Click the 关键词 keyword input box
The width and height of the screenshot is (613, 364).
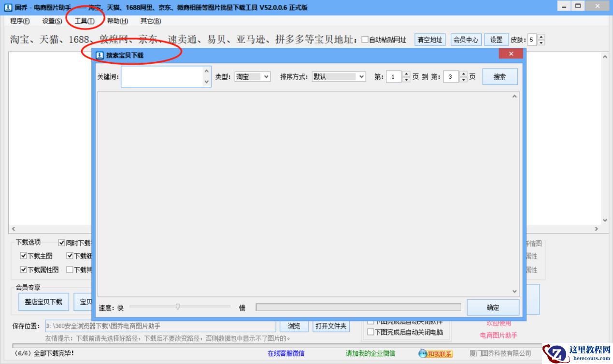coord(162,77)
